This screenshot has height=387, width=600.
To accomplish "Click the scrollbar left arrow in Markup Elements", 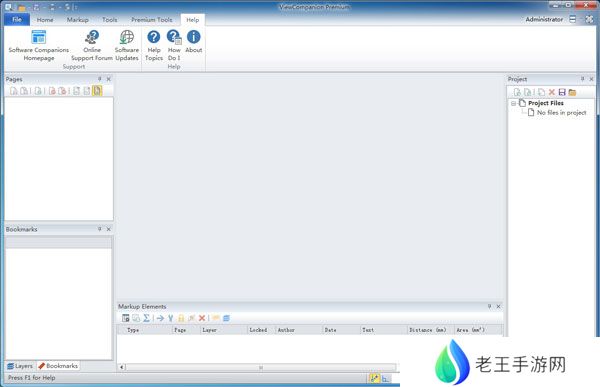I will [x=122, y=367].
